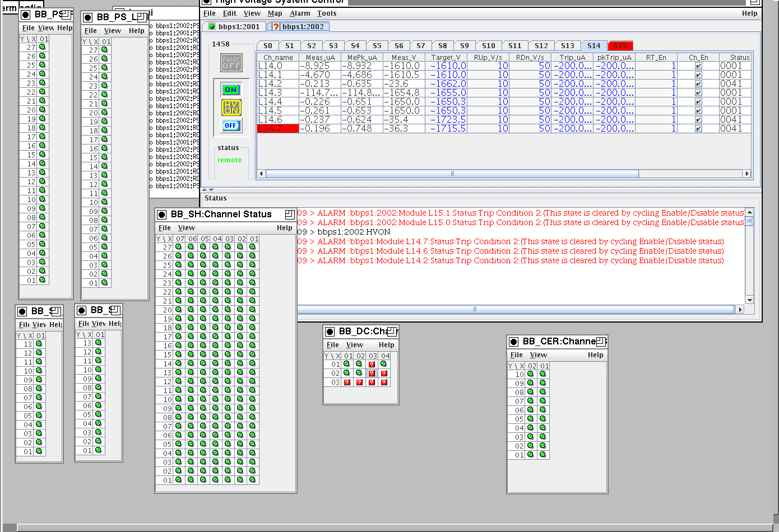This screenshot has height=532, width=779.
Task: Click Status log scroll down arrow
Action: point(749,300)
